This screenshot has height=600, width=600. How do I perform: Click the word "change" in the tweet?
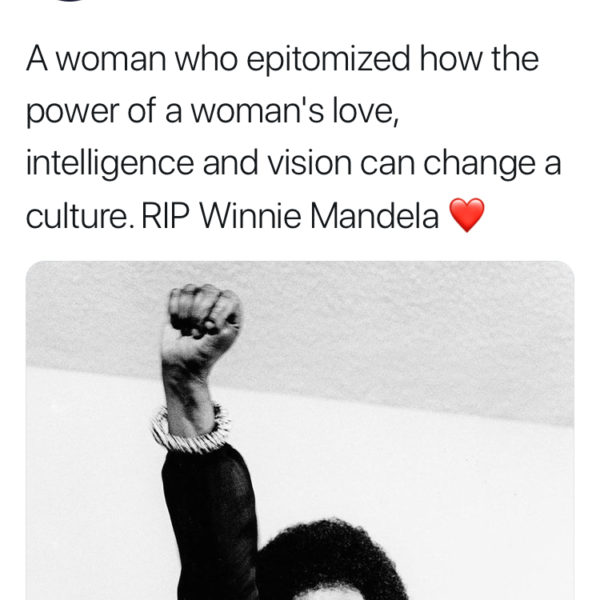[476, 164]
